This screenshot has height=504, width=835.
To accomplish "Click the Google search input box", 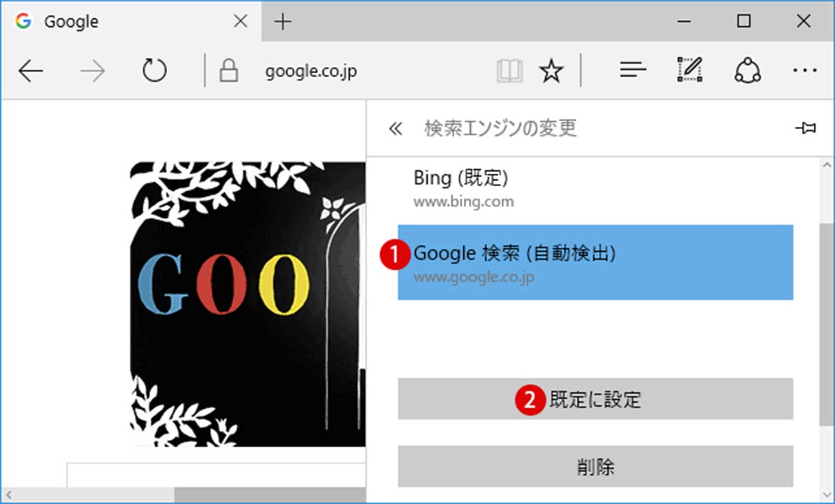I will point(216,475).
